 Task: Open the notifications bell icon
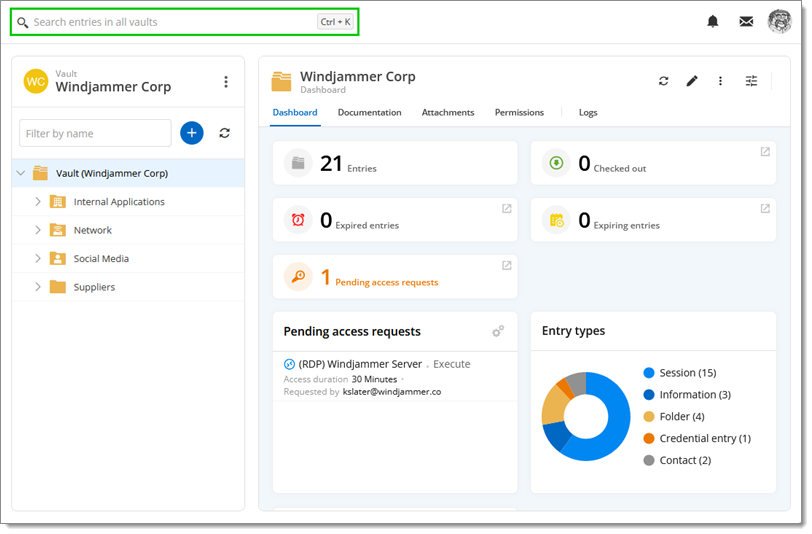pos(713,21)
